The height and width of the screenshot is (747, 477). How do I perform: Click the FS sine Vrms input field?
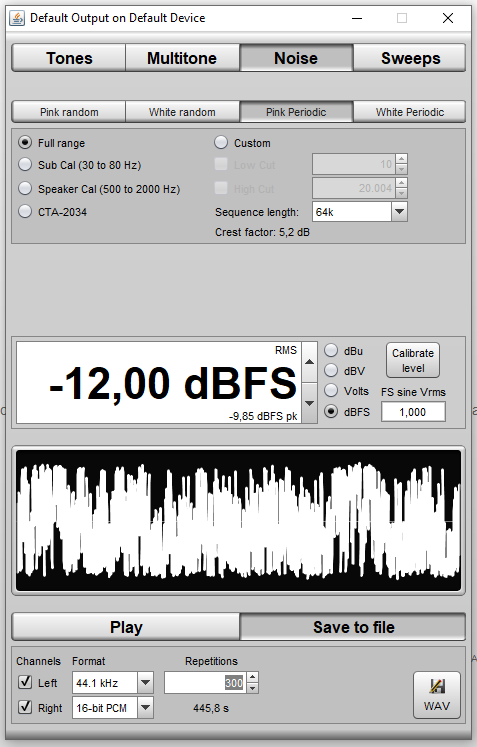tap(413, 412)
